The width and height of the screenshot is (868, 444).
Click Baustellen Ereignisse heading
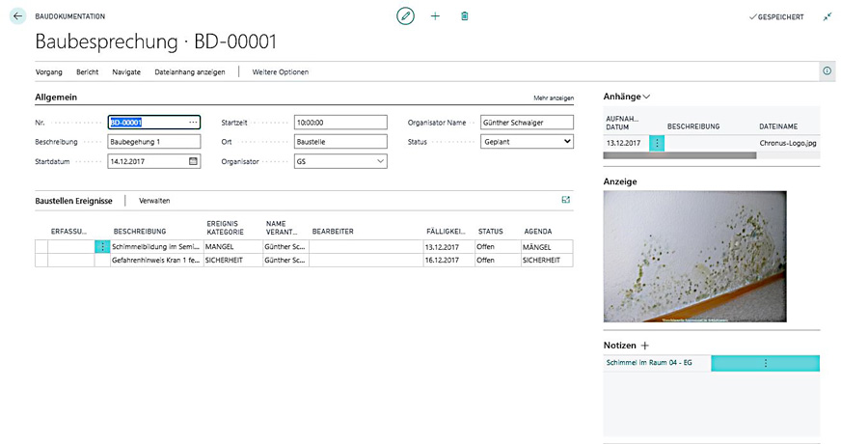pos(73,201)
